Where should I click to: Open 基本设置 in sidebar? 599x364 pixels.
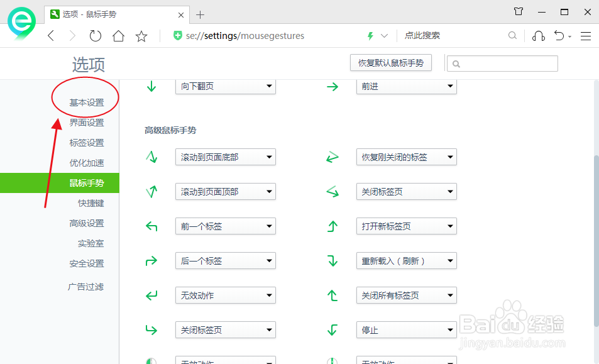coord(87,102)
